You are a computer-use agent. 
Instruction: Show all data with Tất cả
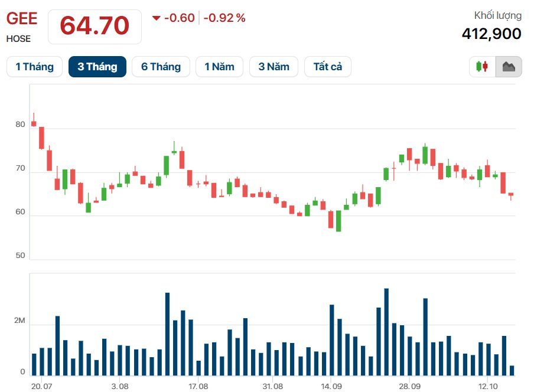(x=328, y=67)
